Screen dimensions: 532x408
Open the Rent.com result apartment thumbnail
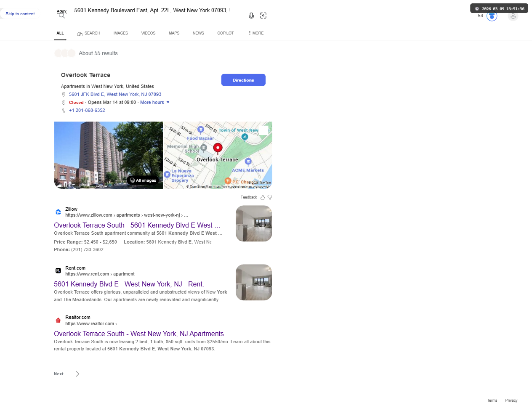coord(254,283)
